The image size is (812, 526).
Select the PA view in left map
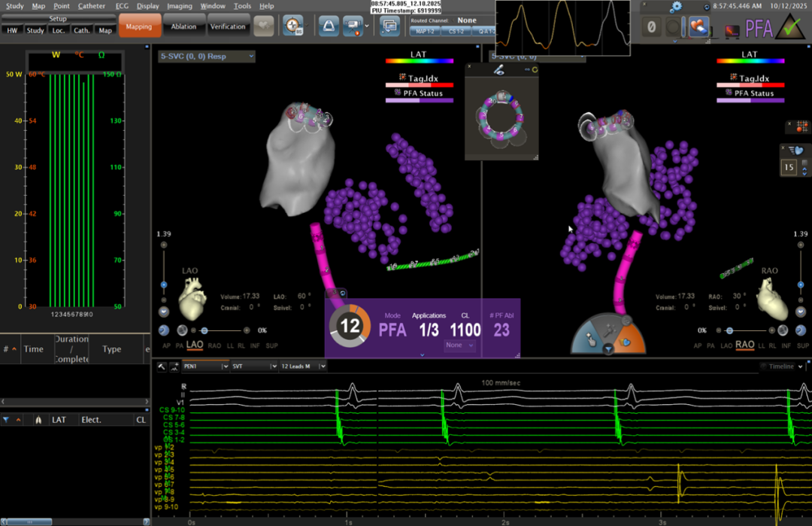pyautogui.click(x=180, y=345)
